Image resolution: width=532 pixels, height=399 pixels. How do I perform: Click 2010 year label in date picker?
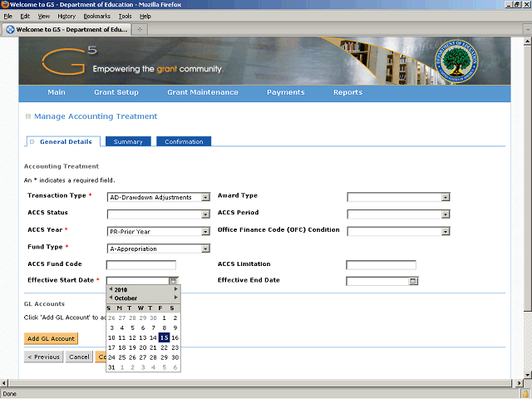pyautogui.click(x=121, y=290)
